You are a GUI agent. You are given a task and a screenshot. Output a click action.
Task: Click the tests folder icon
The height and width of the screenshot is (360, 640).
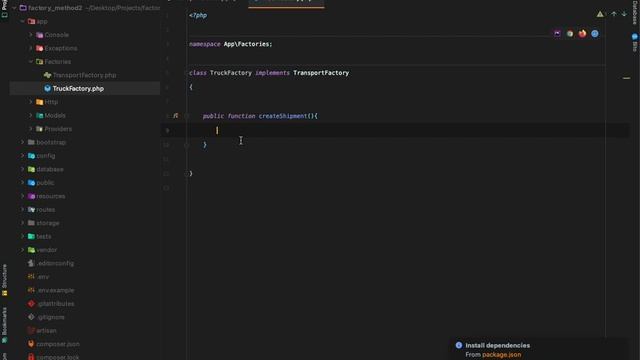click(31, 236)
